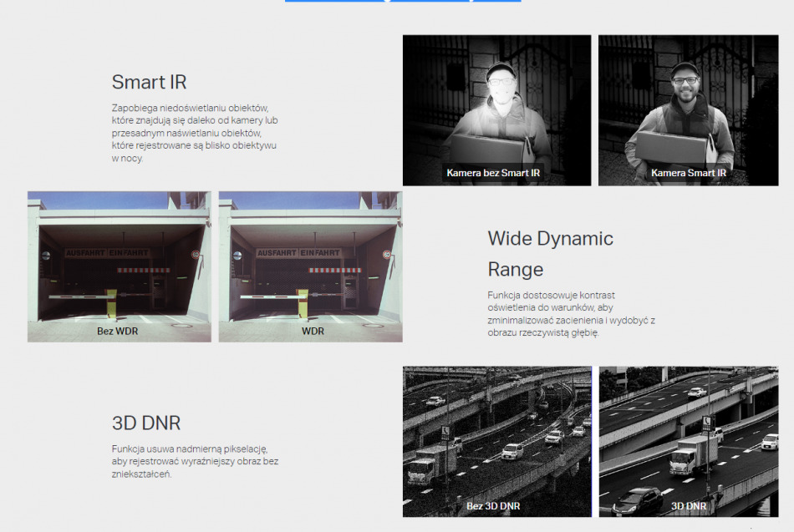Click the 'Bez WDR' caption text
Image resolution: width=794 pixels, height=532 pixels.
tap(117, 332)
